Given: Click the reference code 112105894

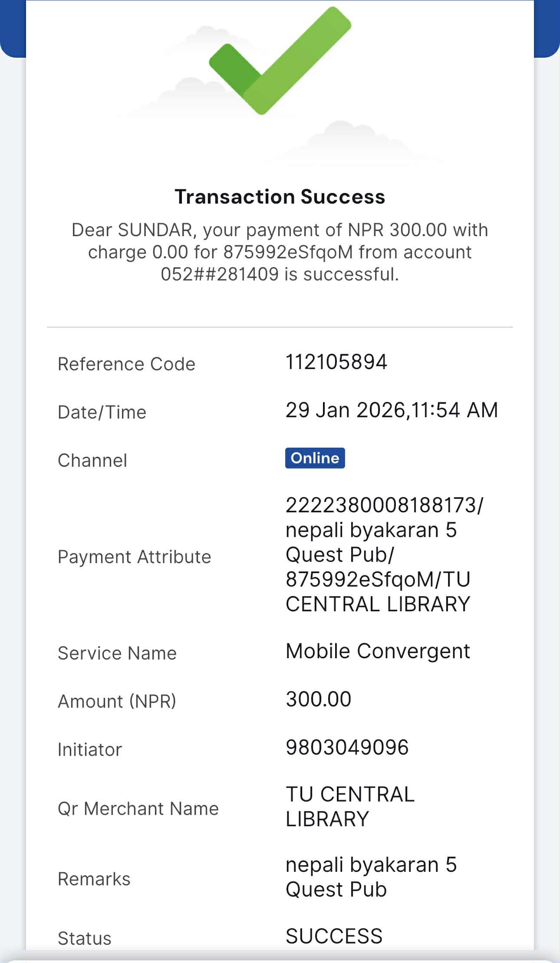Looking at the screenshot, I should point(336,362).
